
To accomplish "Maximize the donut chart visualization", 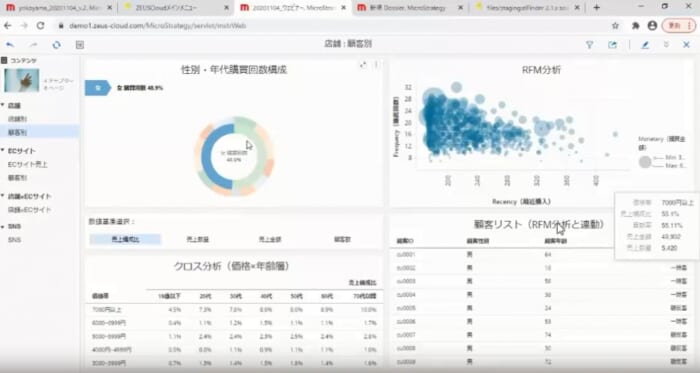I will point(363,65).
